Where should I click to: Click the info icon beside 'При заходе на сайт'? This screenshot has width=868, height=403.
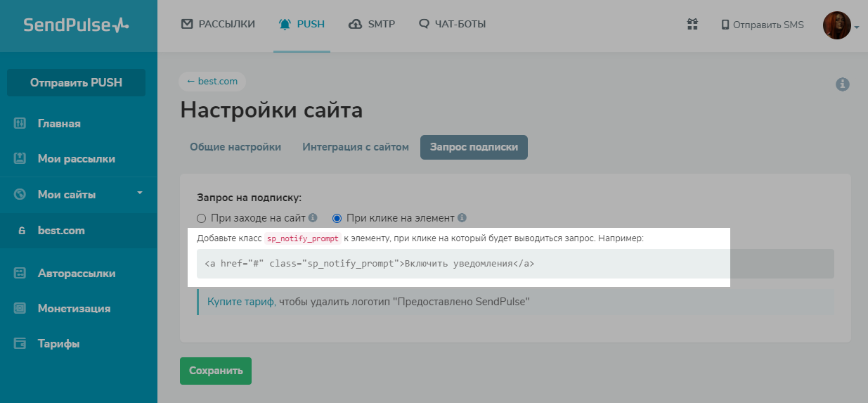[x=313, y=218]
